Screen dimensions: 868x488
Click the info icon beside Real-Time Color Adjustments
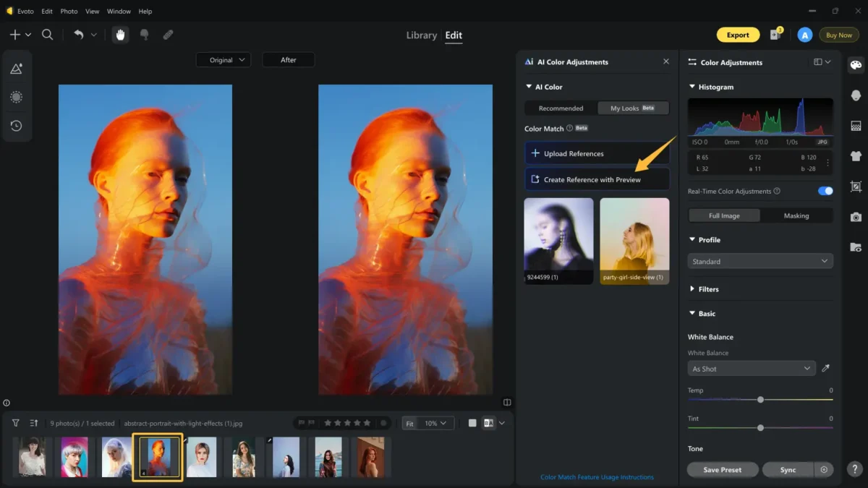click(x=777, y=192)
